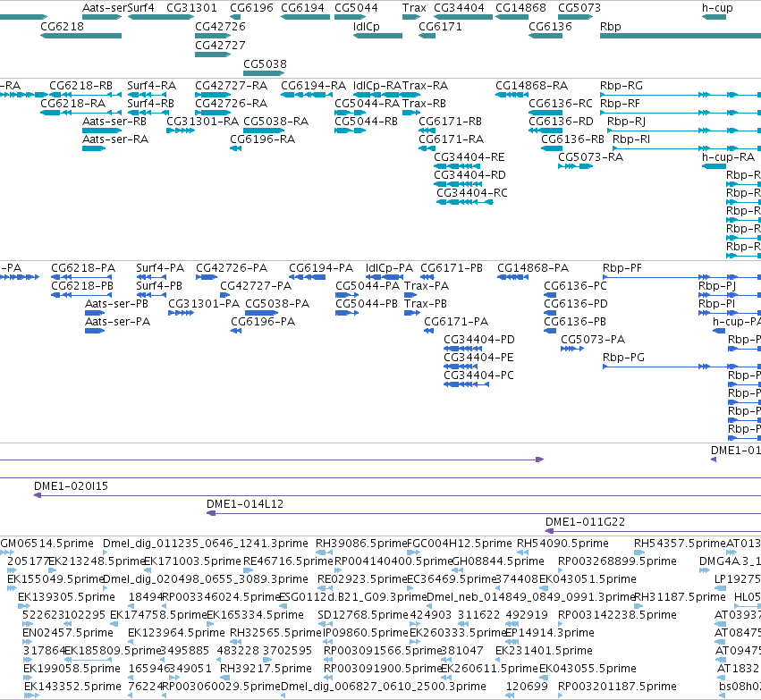Screen dimensions: 761x700
Task: Select protein CG42726-PA
Action: (207, 277)
